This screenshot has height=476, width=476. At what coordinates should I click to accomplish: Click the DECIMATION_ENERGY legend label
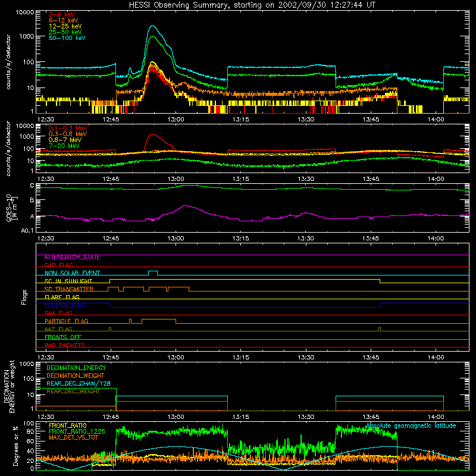point(76,368)
